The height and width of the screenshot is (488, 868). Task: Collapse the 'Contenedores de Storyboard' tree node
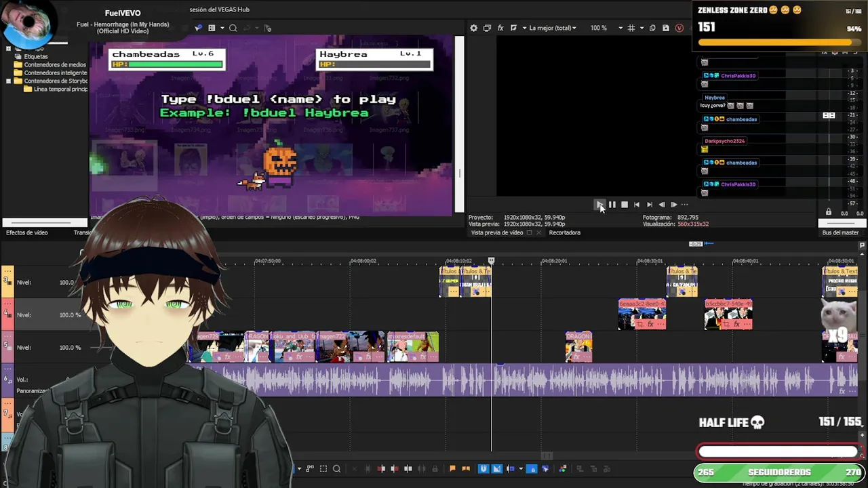[x=8, y=81]
